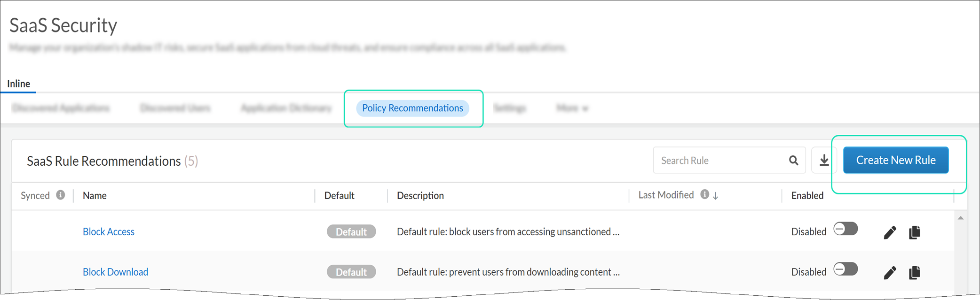Click the Last Modified info icon

704,194
